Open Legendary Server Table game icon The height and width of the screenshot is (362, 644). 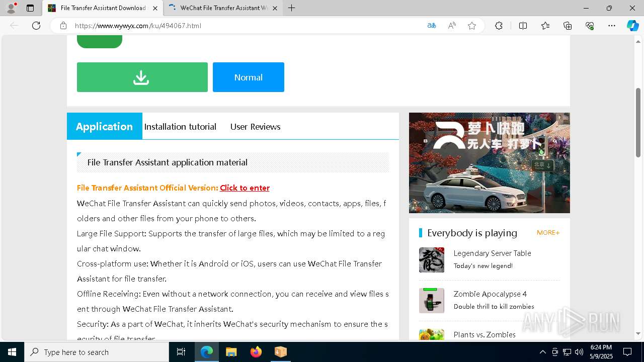tap(432, 260)
